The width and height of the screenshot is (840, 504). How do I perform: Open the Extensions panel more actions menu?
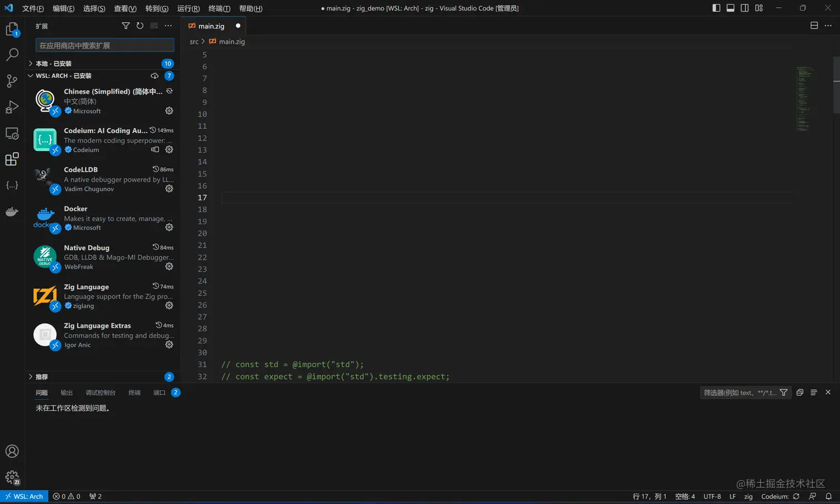[x=168, y=26]
